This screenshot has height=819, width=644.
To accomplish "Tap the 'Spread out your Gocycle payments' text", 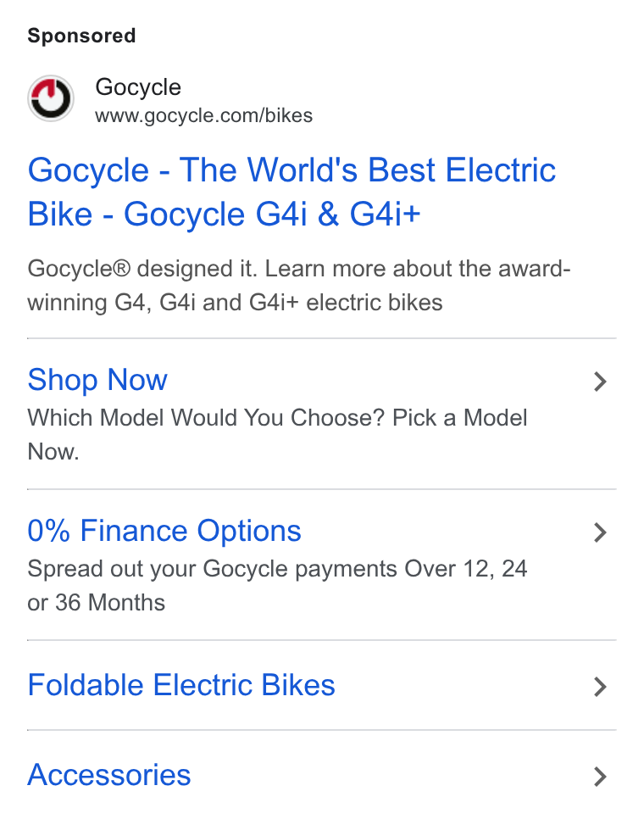I will point(212,569).
